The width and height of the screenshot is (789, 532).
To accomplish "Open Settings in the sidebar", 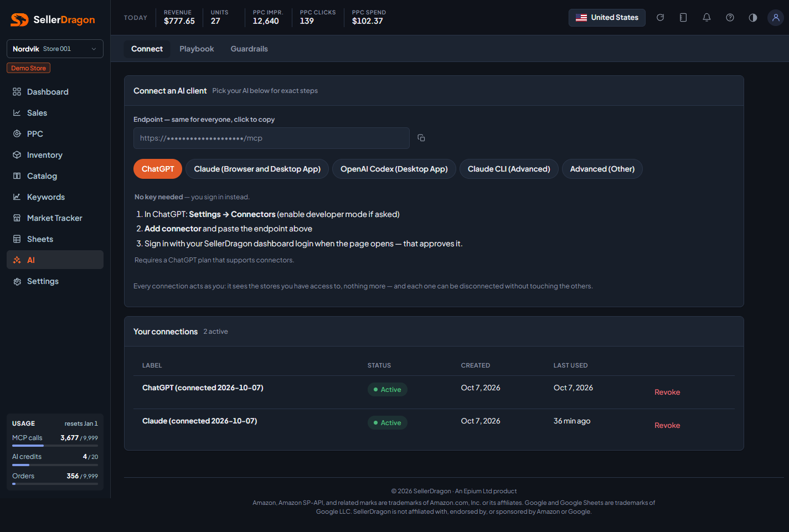I will [55, 281].
